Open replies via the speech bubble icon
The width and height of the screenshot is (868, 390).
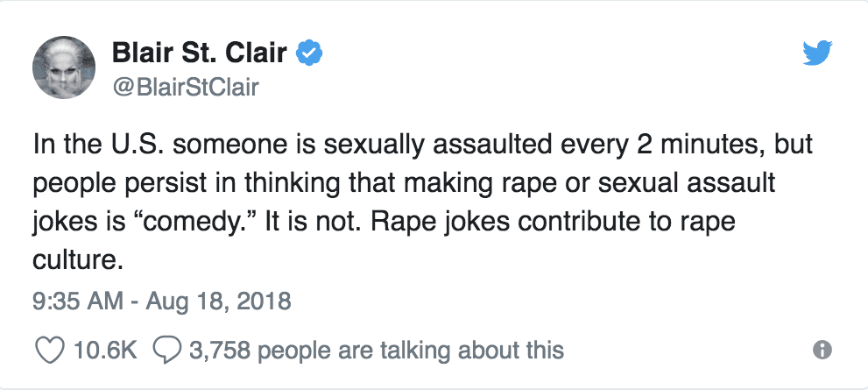(x=166, y=350)
